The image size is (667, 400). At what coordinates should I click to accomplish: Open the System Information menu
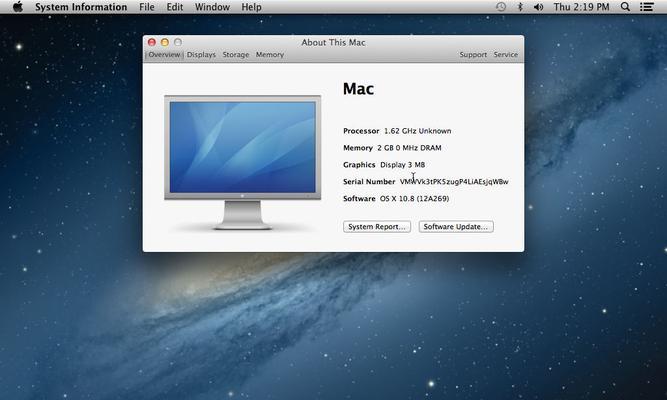81,7
